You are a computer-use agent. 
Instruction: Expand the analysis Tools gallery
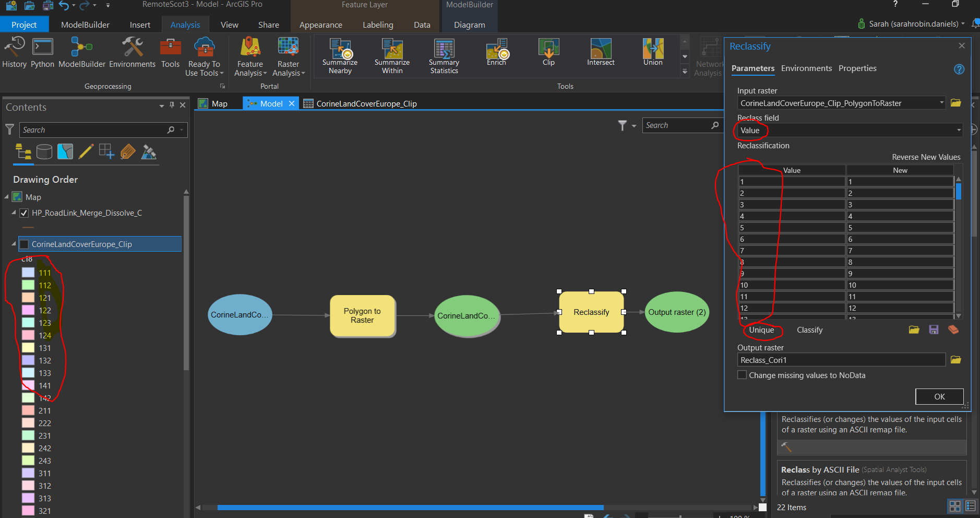(x=685, y=72)
